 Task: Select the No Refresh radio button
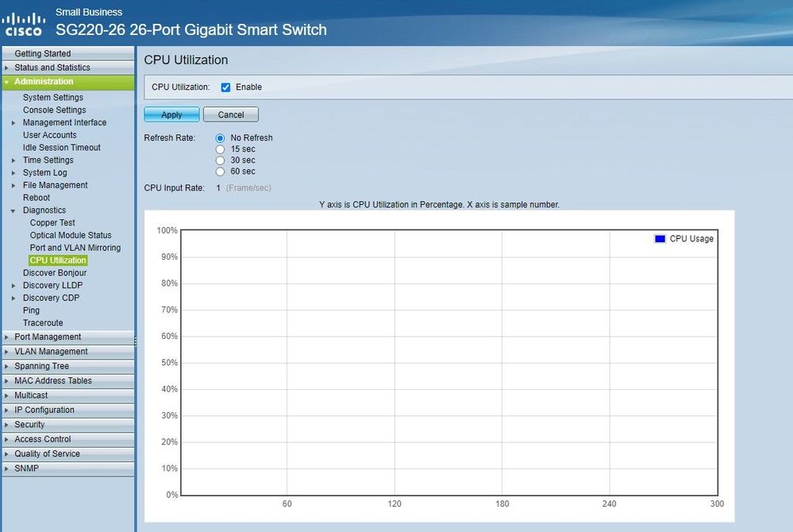pos(220,138)
